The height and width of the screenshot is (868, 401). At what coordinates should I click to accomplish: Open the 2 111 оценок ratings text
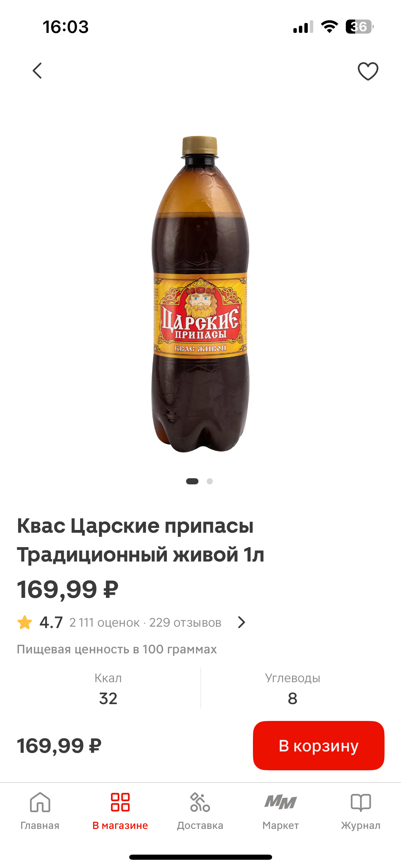pyautogui.click(x=105, y=623)
